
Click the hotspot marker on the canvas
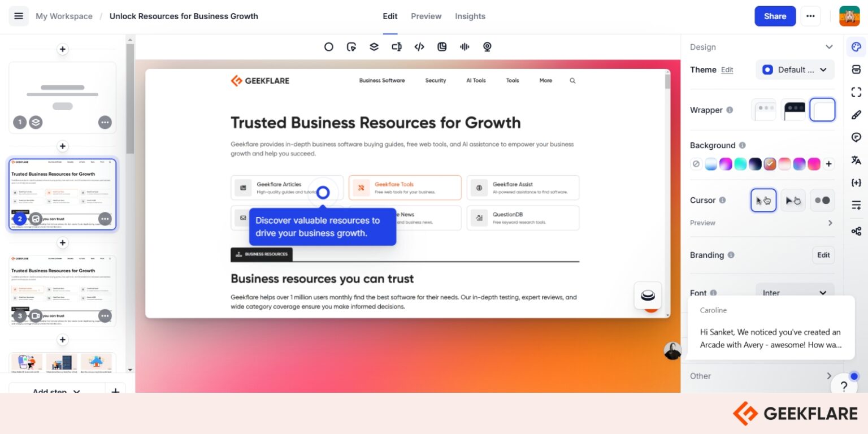point(323,193)
